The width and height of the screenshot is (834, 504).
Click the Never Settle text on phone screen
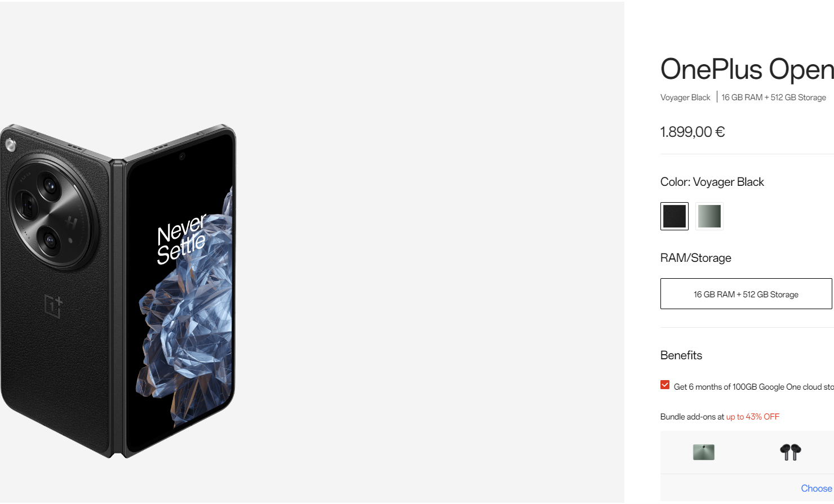tap(182, 239)
